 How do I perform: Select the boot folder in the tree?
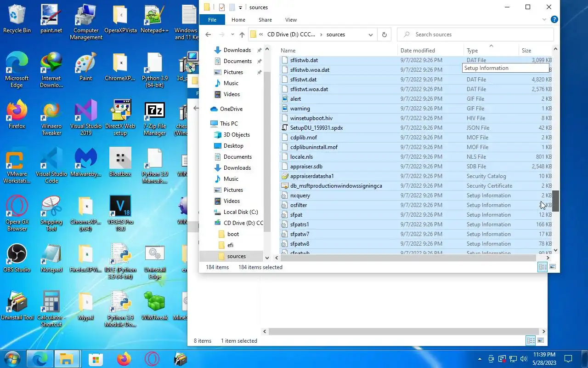pyautogui.click(x=233, y=234)
